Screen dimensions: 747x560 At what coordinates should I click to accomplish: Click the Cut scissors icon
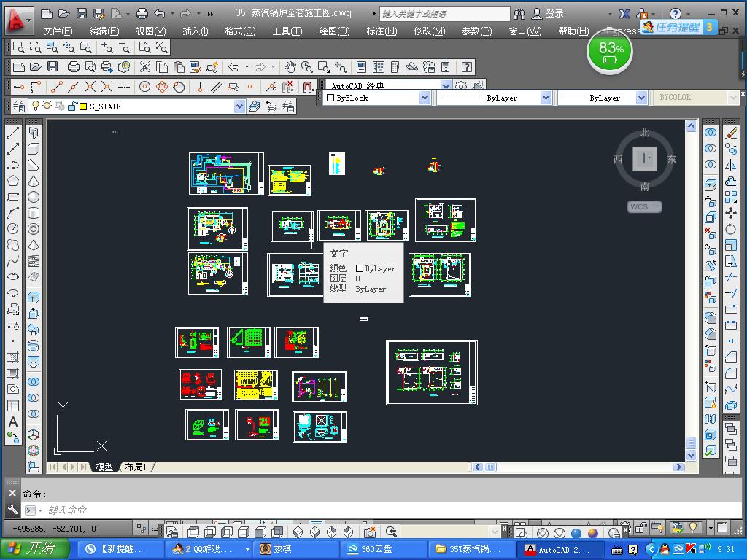(145, 66)
